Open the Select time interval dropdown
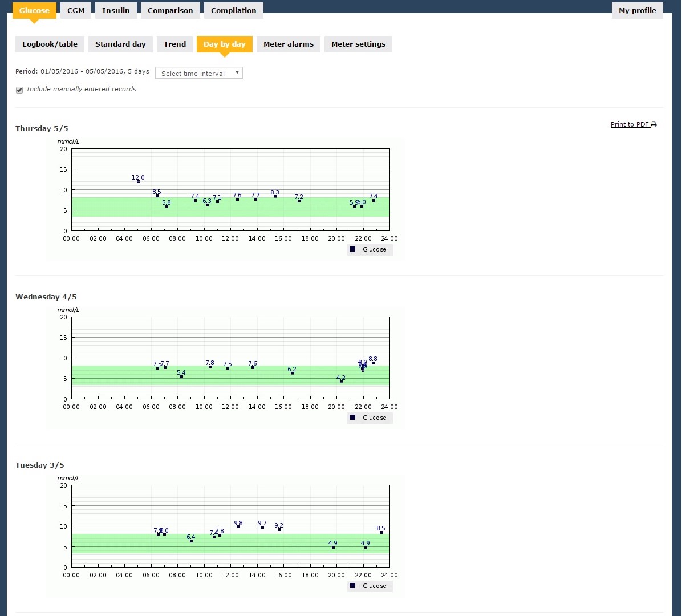682x616 pixels. (198, 73)
